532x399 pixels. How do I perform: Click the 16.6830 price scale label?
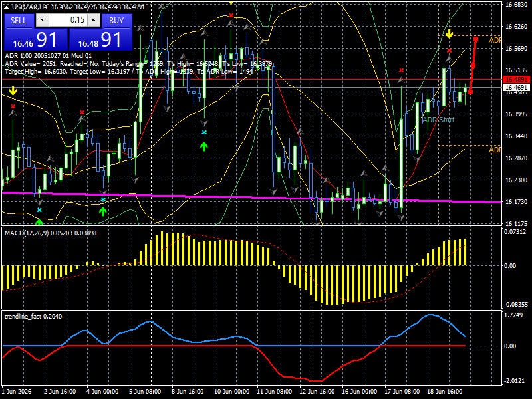tap(516, 5)
